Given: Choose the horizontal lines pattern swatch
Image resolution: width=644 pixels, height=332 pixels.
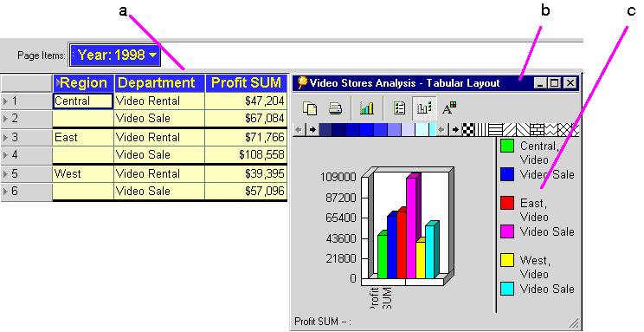Looking at the screenshot, I should [x=496, y=130].
